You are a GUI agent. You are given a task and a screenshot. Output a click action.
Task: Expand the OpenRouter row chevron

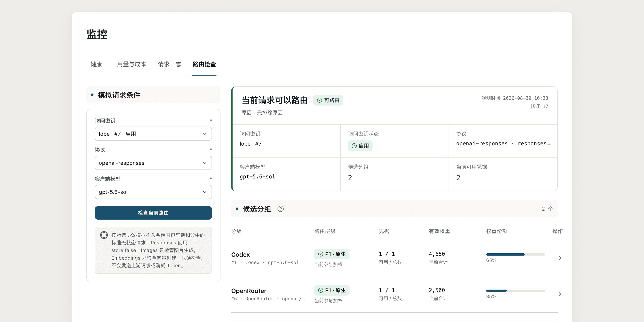point(560,294)
